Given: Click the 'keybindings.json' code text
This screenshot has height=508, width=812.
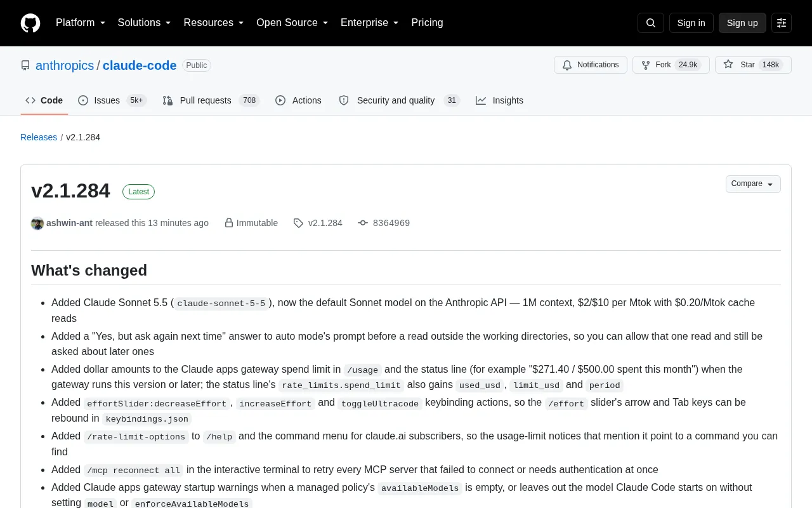Looking at the screenshot, I should pos(147,419).
